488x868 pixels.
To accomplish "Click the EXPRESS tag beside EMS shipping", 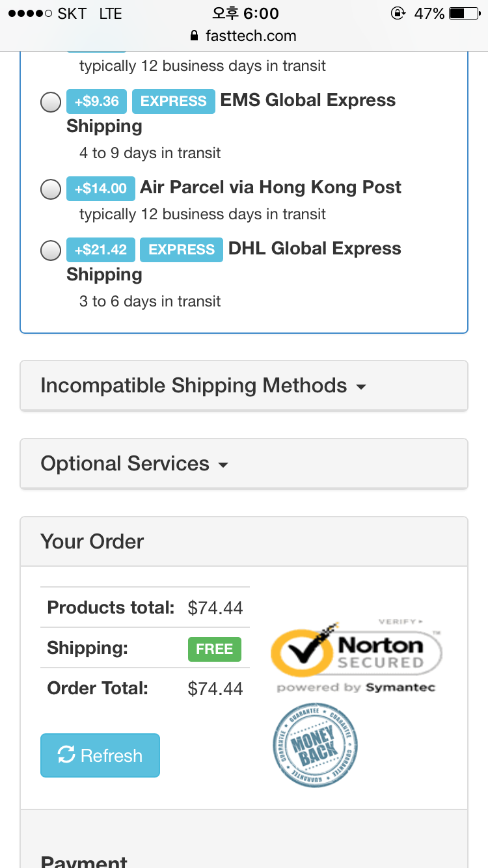I will click(x=173, y=102).
